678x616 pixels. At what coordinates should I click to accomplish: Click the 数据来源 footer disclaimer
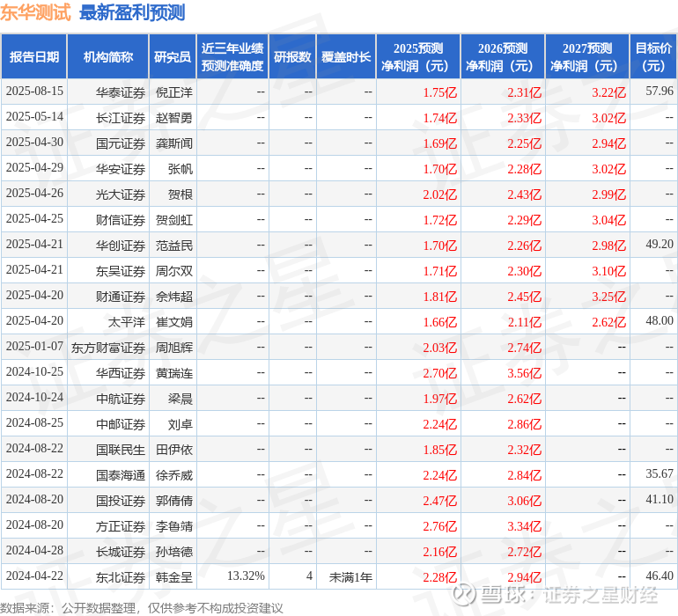(x=142, y=608)
